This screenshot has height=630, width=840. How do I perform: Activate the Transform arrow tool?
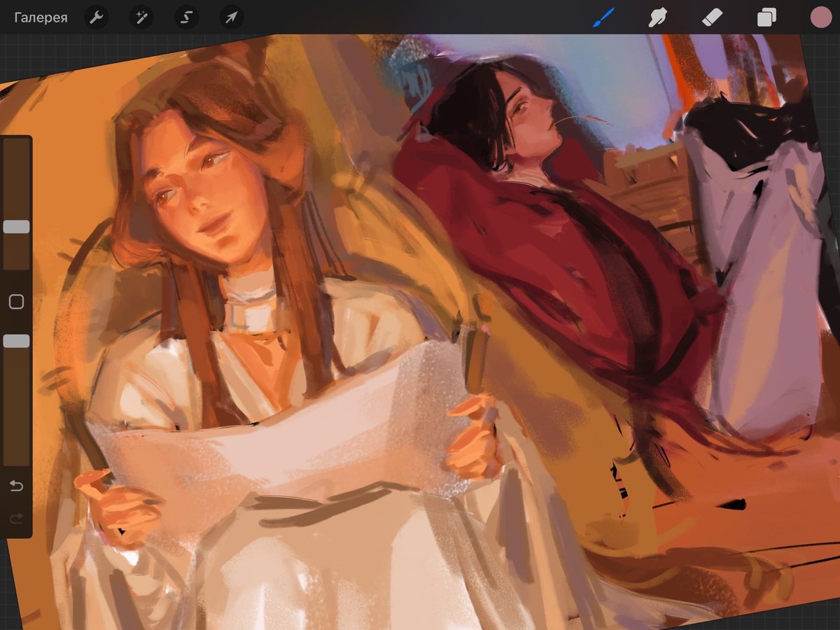pos(231,17)
